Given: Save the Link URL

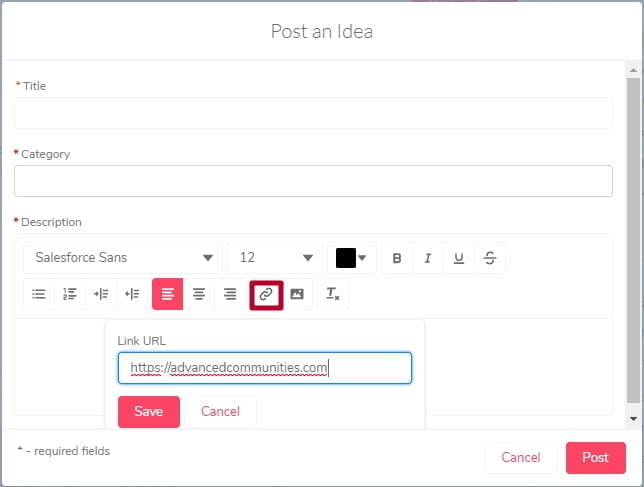Looking at the screenshot, I should click(x=149, y=411).
